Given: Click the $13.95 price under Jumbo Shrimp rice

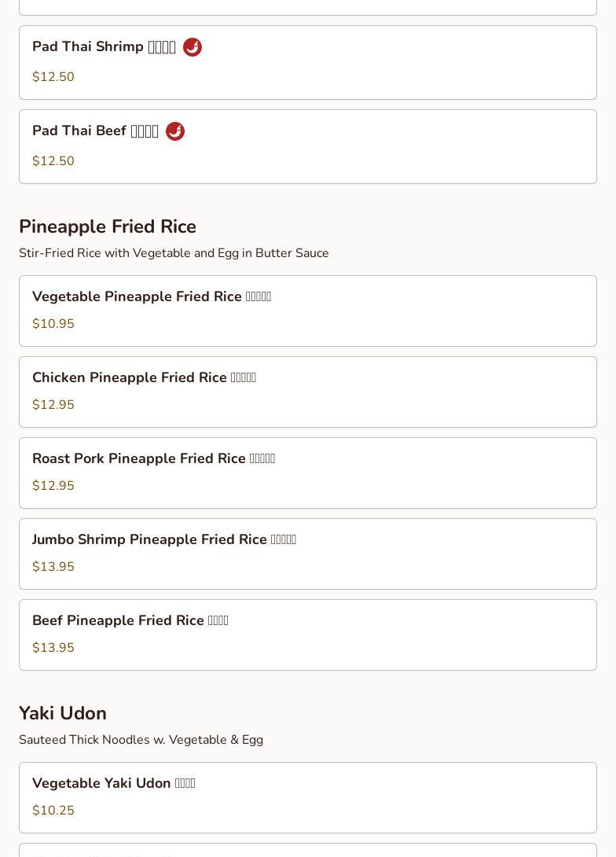Looking at the screenshot, I should click(x=53, y=567).
